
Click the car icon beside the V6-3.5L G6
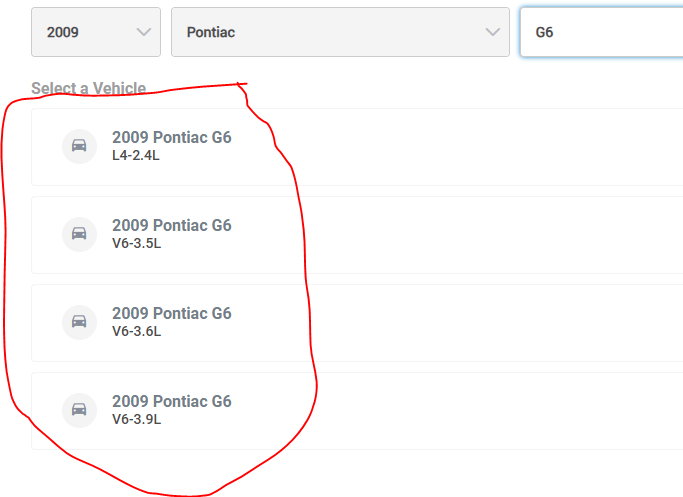pos(79,234)
